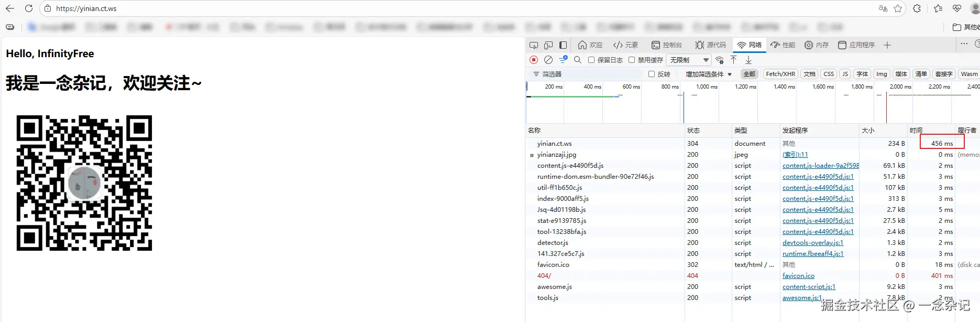
Task: Open content.js-loader-9a2f598 initiator link
Action: [820, 166]
